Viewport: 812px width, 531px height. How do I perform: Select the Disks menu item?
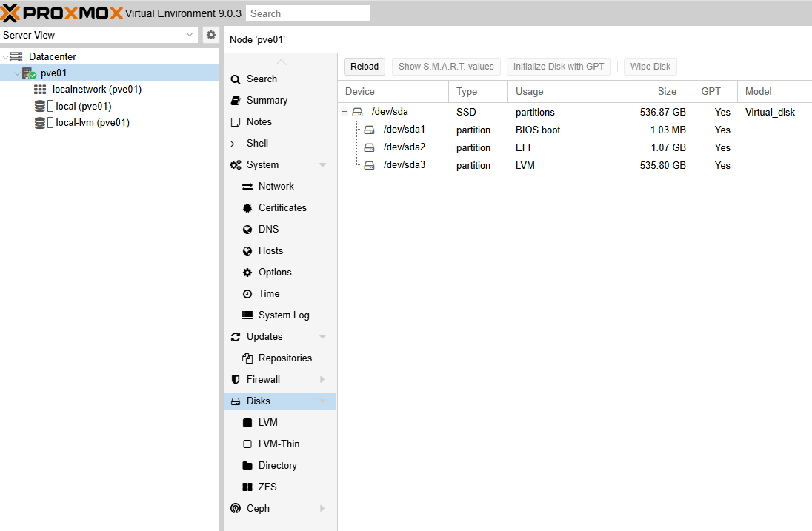coord(280,401)
